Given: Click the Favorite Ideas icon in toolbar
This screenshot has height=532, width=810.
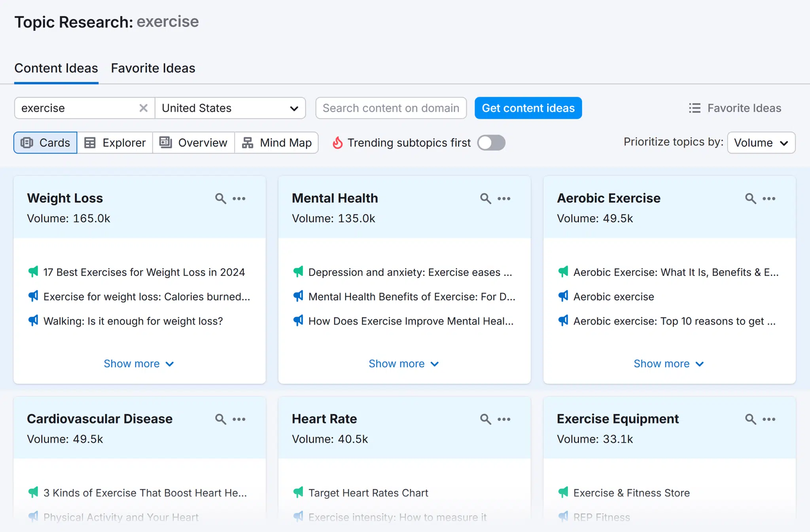Looking at the screenshot, I should 694,108.
